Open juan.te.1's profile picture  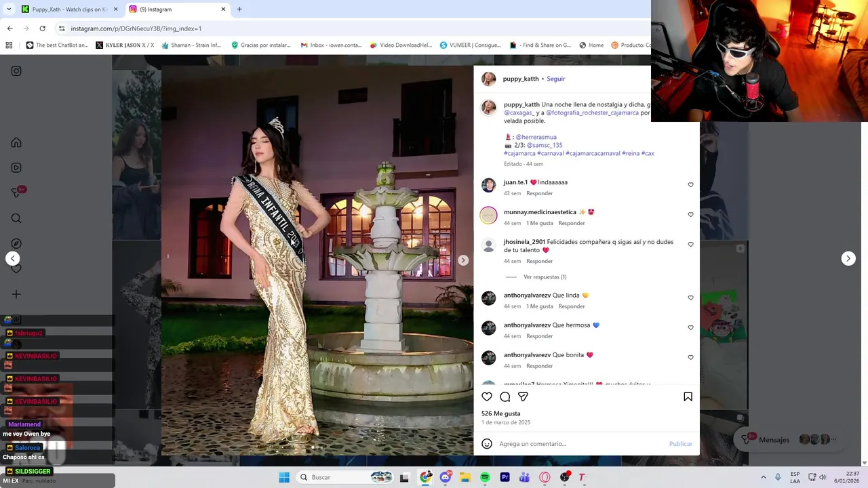coord(489,185)
